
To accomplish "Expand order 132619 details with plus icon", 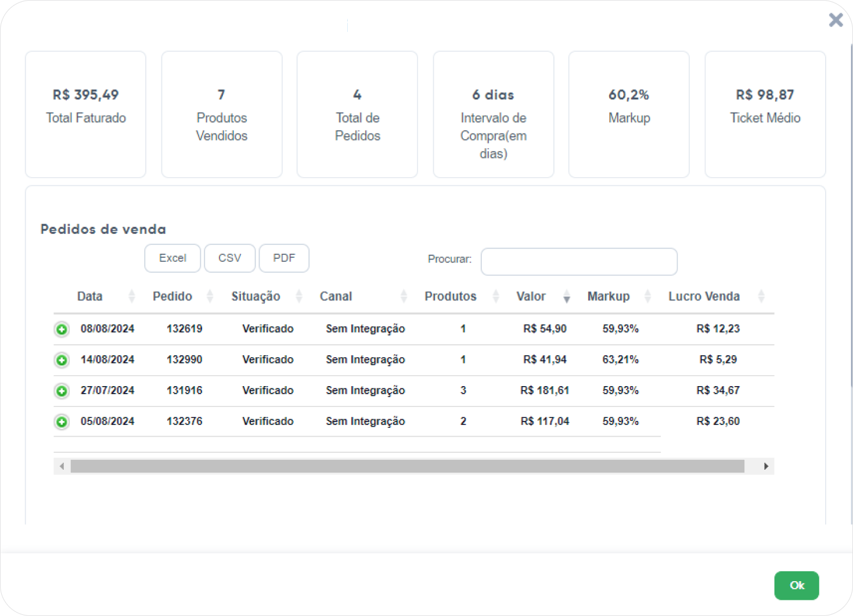I will (x=62, y=329).
